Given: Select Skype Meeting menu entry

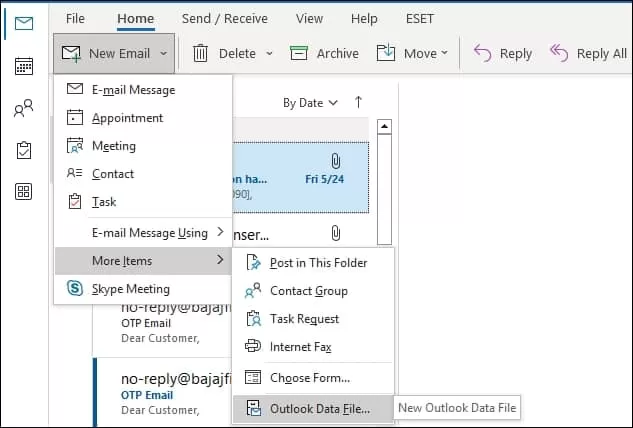Looking at the screenshot, I should [143, 289].
